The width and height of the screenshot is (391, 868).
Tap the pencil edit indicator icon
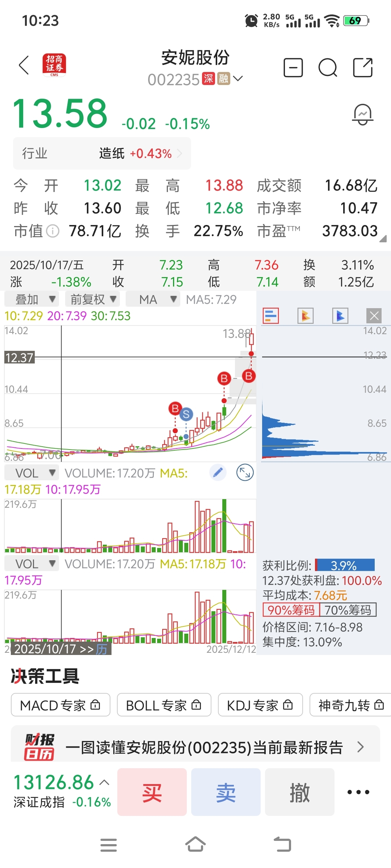click(218, 472)
